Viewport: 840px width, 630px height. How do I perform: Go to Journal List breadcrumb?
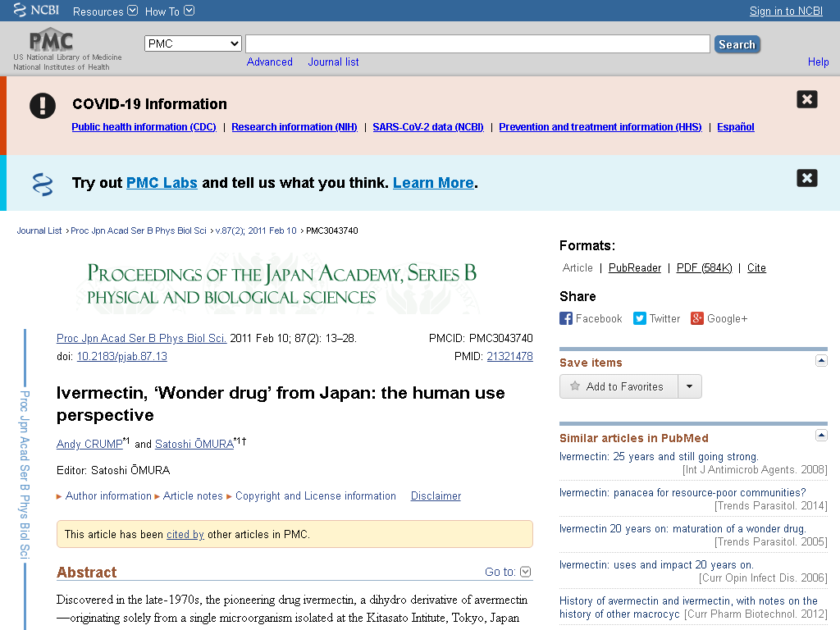pyautogui.click(x=39, y=231)
